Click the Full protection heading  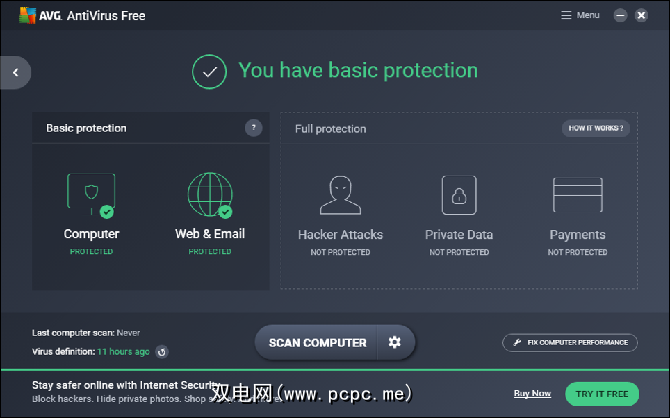pos(330,129)
